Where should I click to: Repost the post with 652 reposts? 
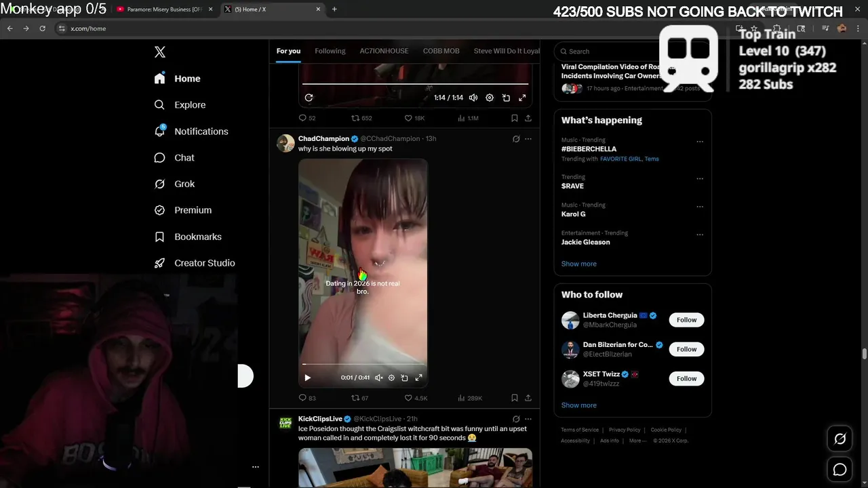click(x=361, y=118)
